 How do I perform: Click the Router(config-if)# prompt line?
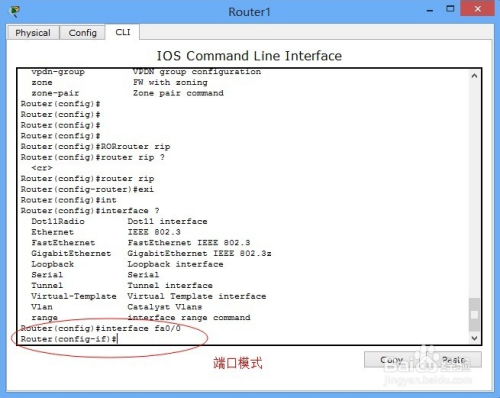click(x=69, y=339)
